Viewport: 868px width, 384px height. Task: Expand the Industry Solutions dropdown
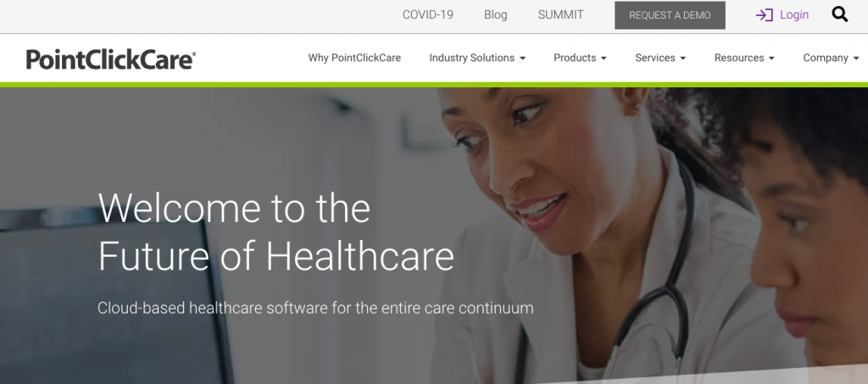[x=477, y=58]
